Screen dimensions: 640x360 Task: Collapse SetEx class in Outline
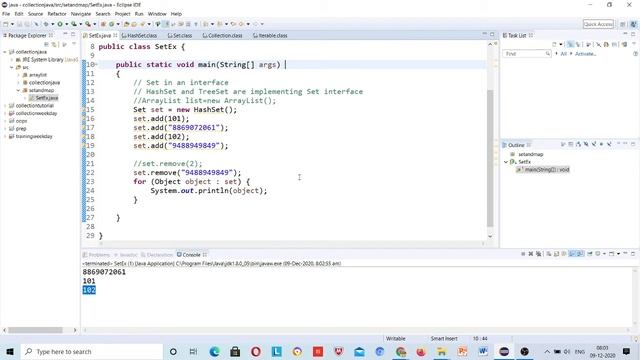click(x=506, y=162)
